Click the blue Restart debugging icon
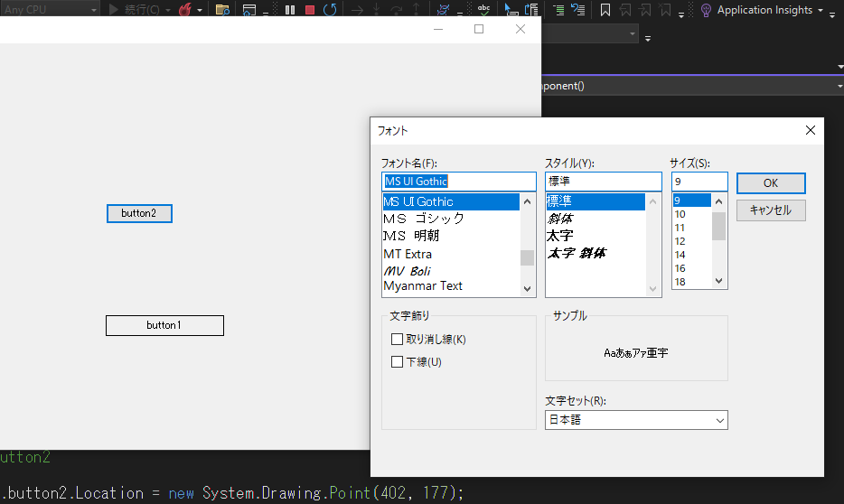Screen dimensions: 844x504 (x=331, y=10)
